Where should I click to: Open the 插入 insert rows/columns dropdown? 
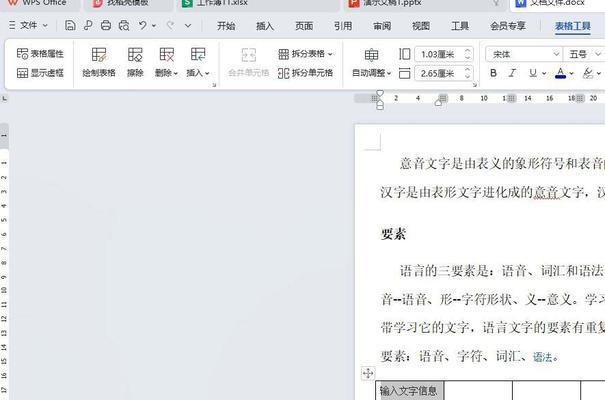(x=198, y=62)
